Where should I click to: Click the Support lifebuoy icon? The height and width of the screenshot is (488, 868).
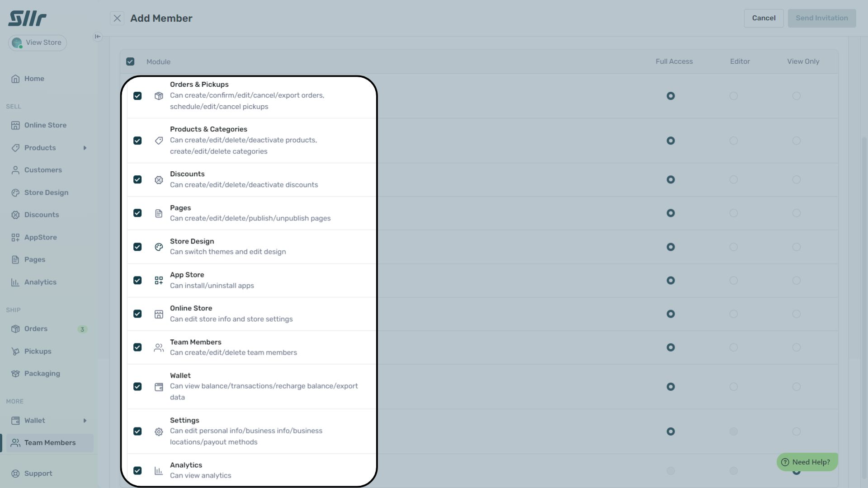pos(15,474)
